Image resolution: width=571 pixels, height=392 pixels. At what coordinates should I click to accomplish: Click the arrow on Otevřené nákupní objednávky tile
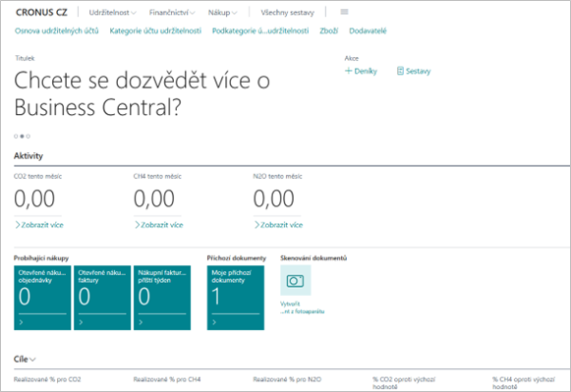[x=21, y=322]
